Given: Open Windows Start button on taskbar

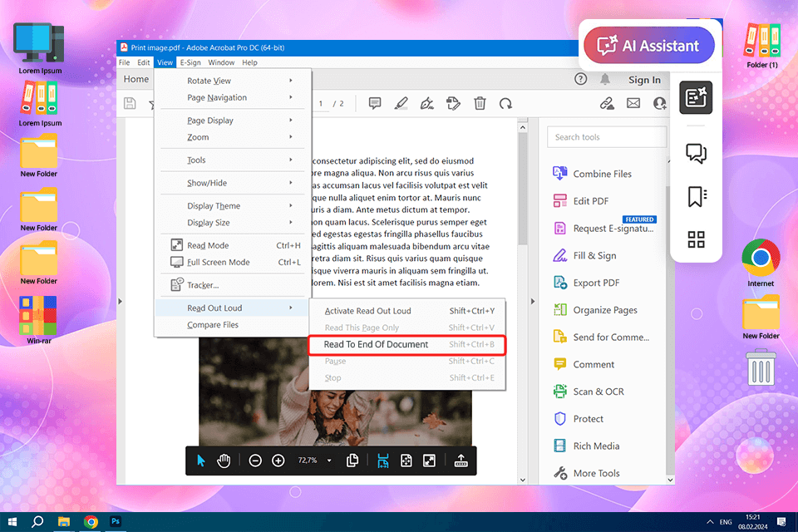Looking at the screenshot, I should click(12, 522).
